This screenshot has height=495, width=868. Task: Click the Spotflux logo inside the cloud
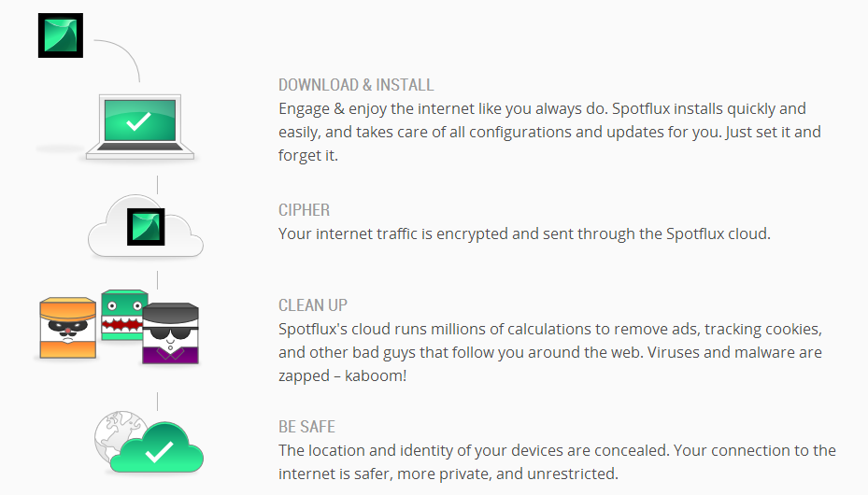pyautogui.click(x=146, y=227)
